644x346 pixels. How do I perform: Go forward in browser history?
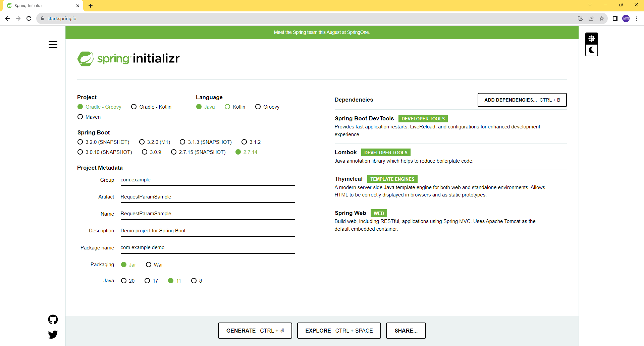point(18,18)
